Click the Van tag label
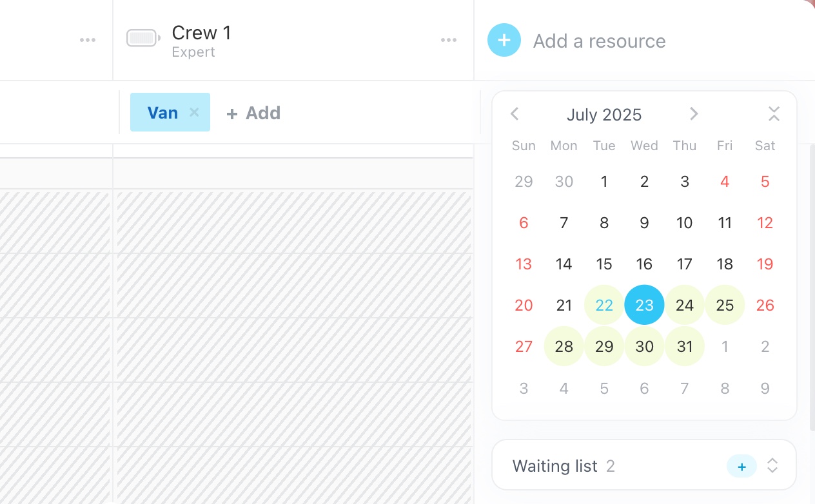This screenshot has width=815, height=504. pyautogui.click(x=162, y=113)
